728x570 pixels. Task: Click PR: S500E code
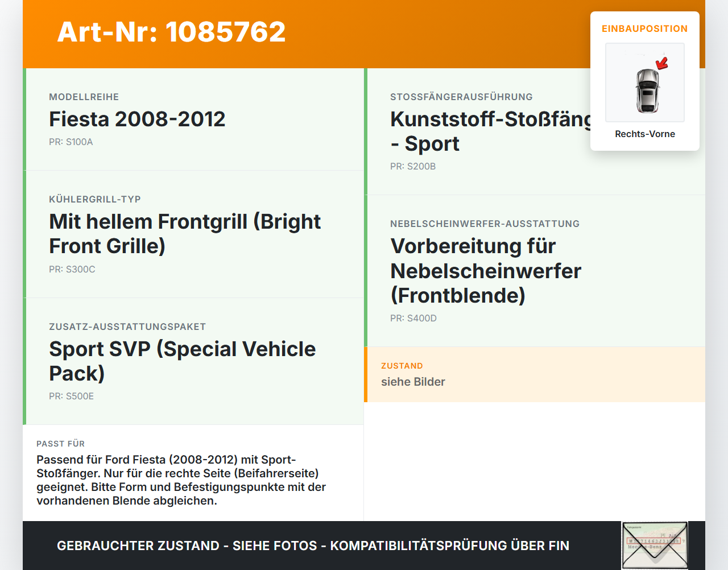click(72, 396)
